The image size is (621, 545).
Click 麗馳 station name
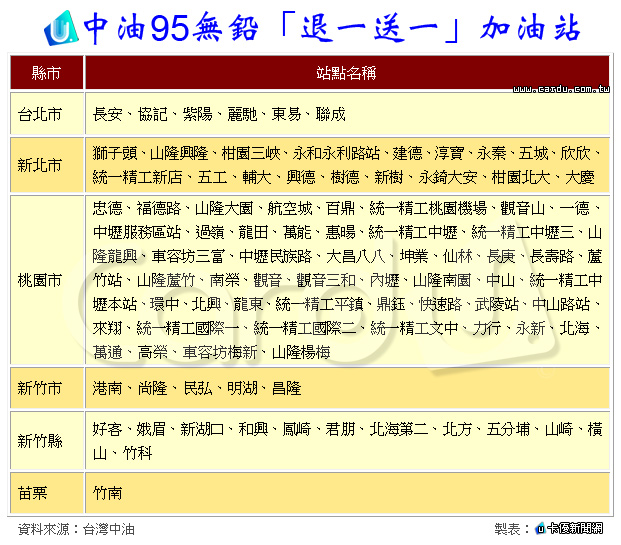(242, 114)
